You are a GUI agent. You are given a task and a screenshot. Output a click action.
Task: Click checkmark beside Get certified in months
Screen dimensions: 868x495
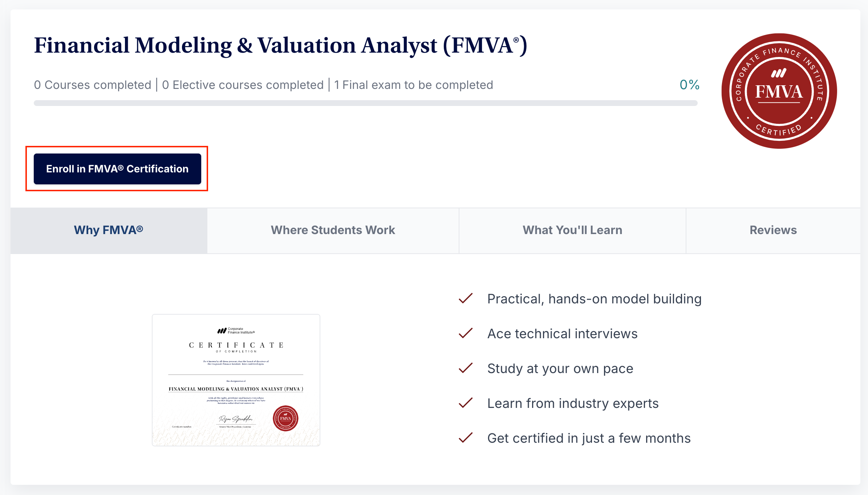[x=465, y=438]
